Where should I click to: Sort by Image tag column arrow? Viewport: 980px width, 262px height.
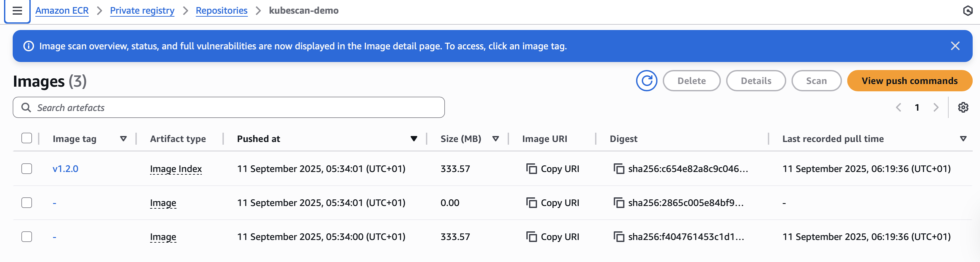(123, 139)
